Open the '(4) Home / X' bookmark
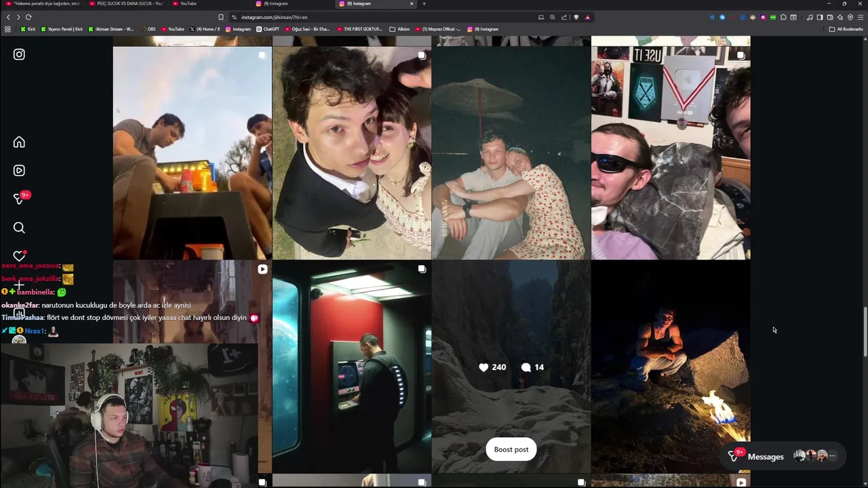Viewport: 868px width, 488px height. tap(205, 29)
